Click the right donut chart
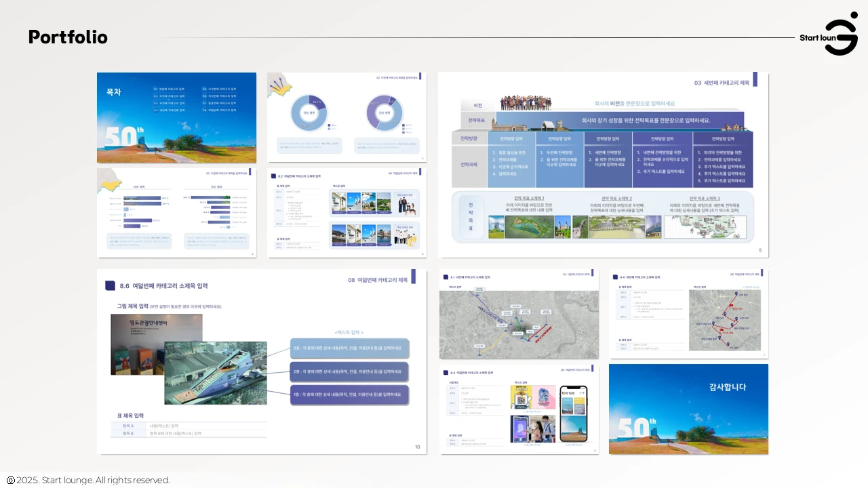This screenshot has width=868, height=488. [384, 113]
